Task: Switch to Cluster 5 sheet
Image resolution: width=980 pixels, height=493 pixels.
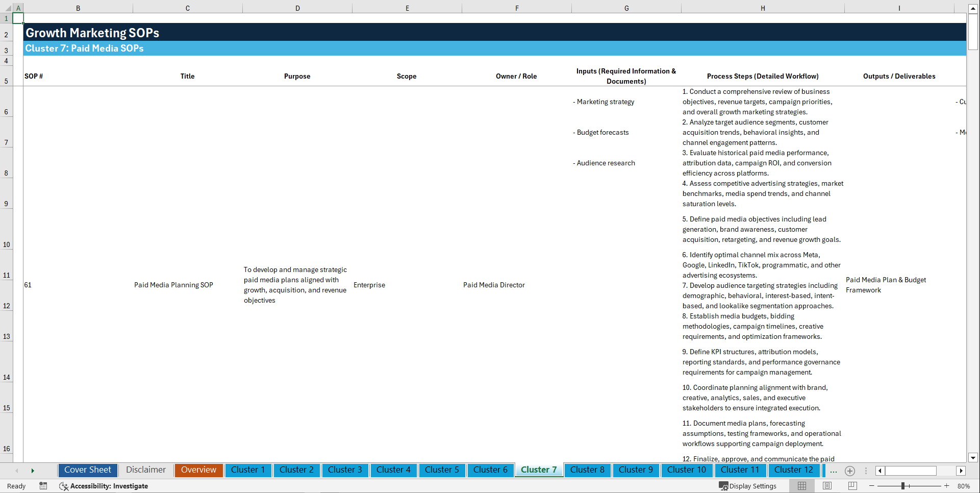Action: [x=442, y=470]
